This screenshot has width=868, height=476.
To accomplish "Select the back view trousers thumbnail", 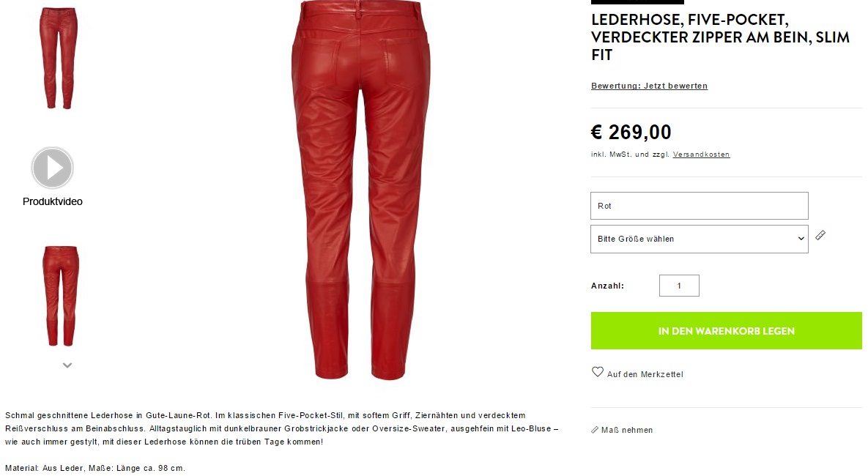I will click(60, 296).
